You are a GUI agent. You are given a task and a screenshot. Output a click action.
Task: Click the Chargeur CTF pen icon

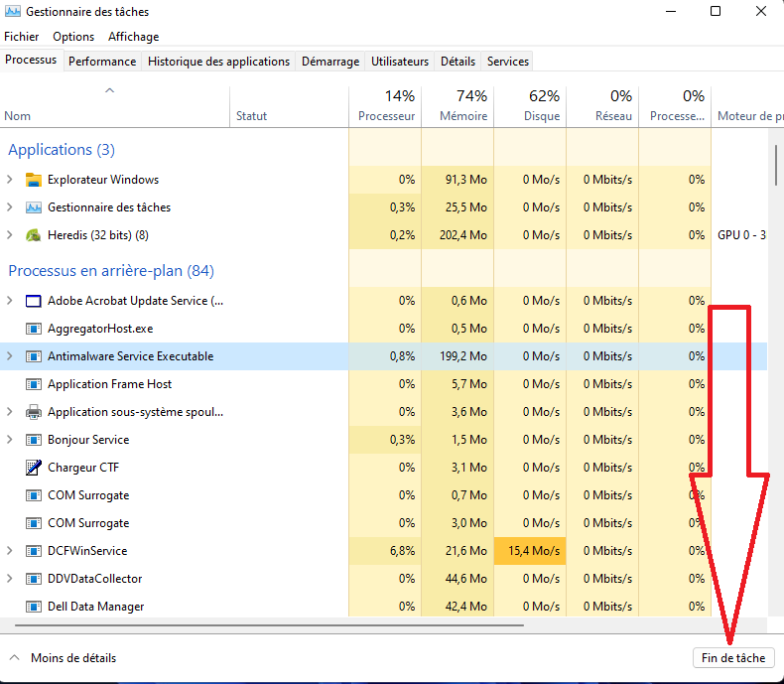tap(34, 468)
